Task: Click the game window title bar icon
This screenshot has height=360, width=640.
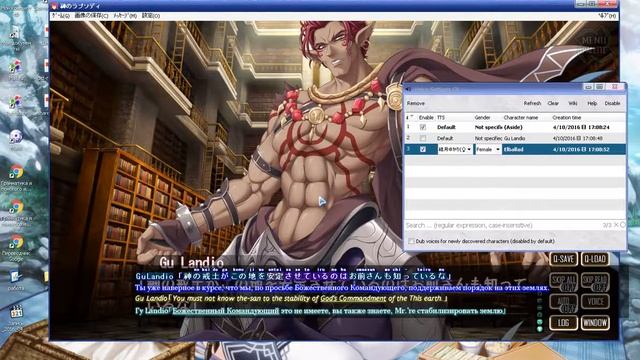Action: (54, 5)
